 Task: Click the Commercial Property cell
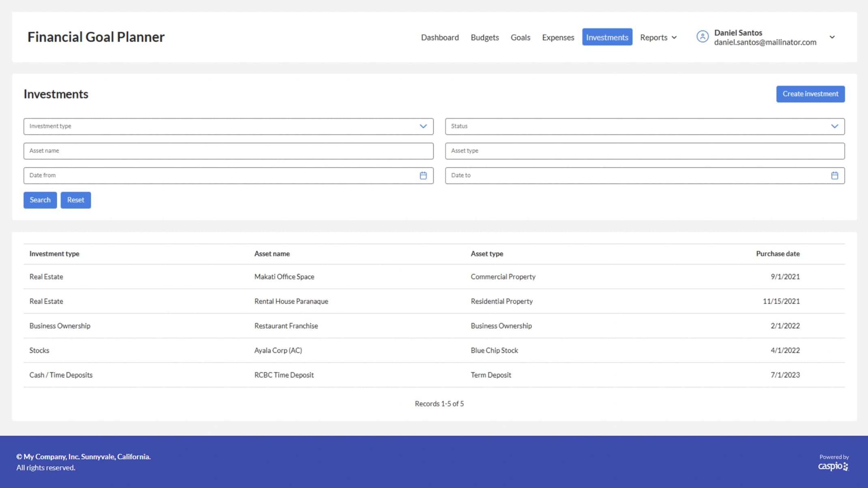tap(503, 277)
